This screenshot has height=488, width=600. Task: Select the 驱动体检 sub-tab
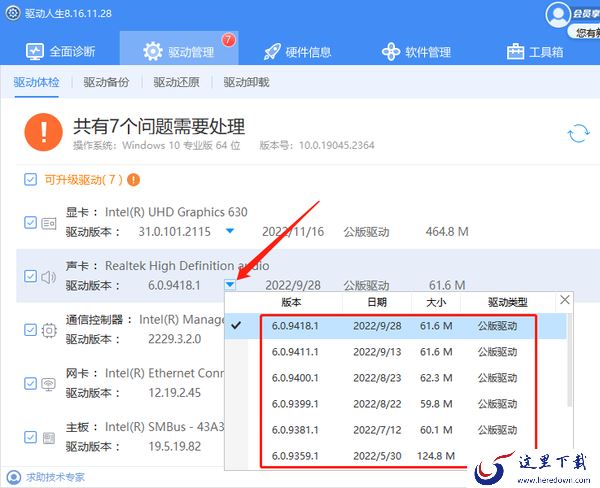[x=37, y=82]
